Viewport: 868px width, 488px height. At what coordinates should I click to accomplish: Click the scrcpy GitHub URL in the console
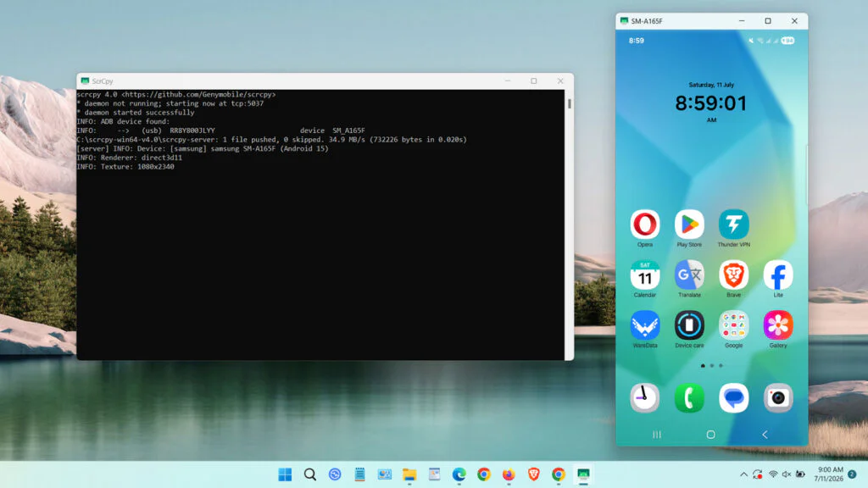click(198, 95)
